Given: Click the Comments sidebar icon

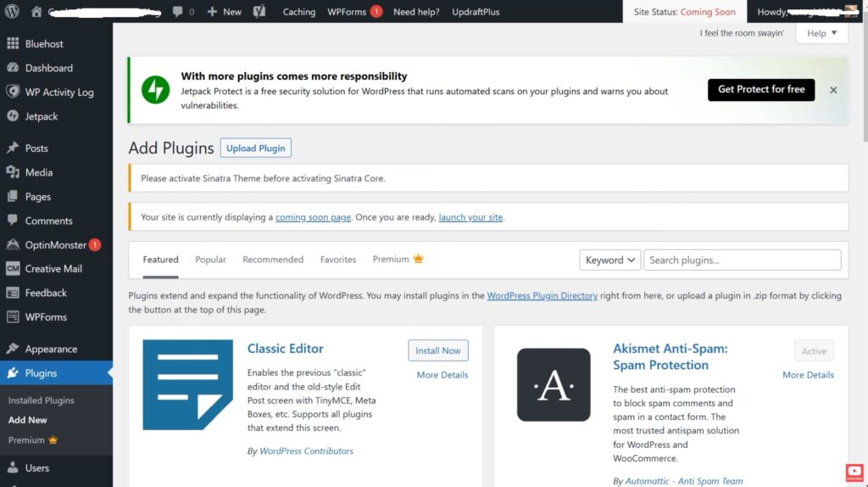Looking at the screenshot, I should [13, 220].
